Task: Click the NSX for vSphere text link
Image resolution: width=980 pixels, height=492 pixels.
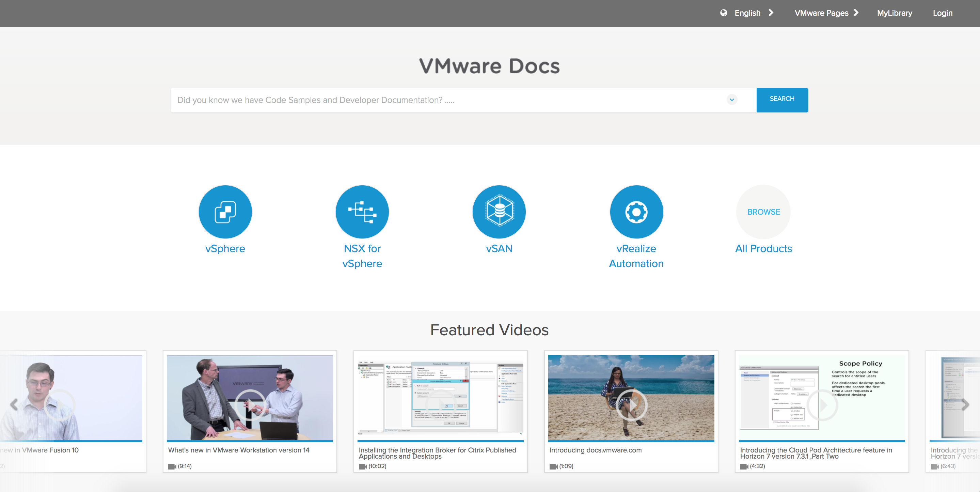Action: tap(362, 256)
